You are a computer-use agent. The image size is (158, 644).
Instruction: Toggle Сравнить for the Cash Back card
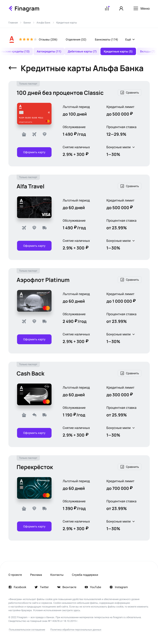tap(129, 373)
